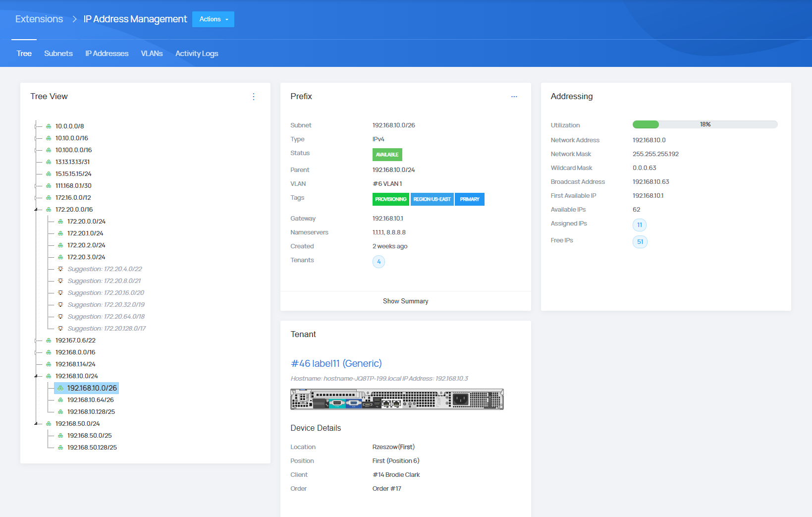This screenshot has width=812, height=517.
Task: Select 172.20.0.0/24 subnet in tree
Action: pyautogui.click(x=86, y=222)
